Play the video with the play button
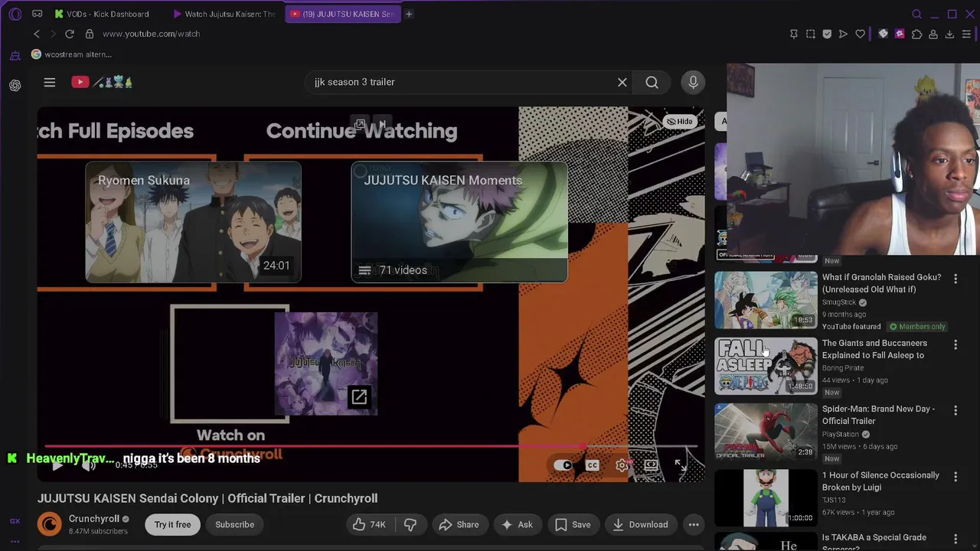980x551 pixels. 57,465
